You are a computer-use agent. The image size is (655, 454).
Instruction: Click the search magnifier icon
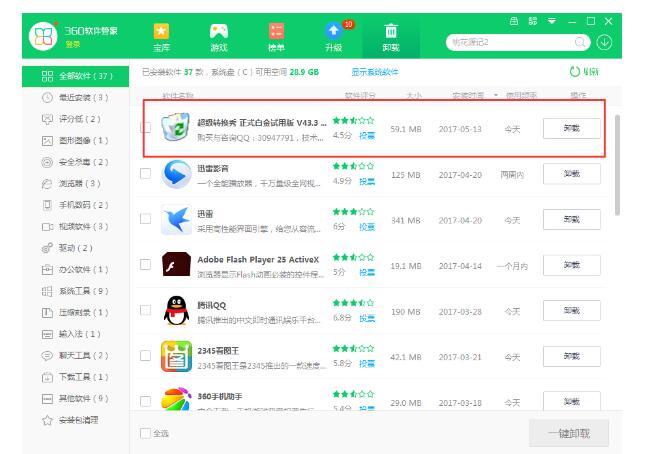581,42
